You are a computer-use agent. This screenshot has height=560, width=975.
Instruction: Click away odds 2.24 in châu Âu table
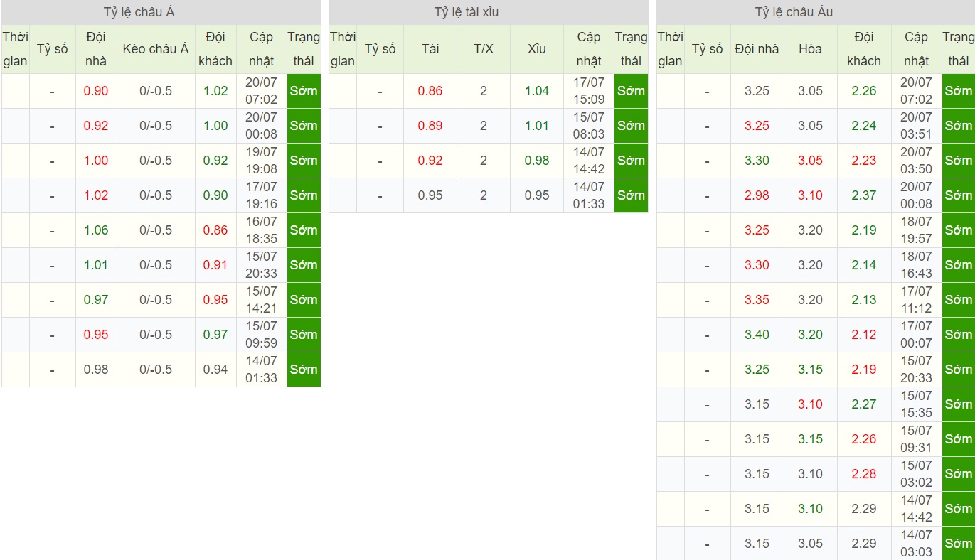pos(864,126)
